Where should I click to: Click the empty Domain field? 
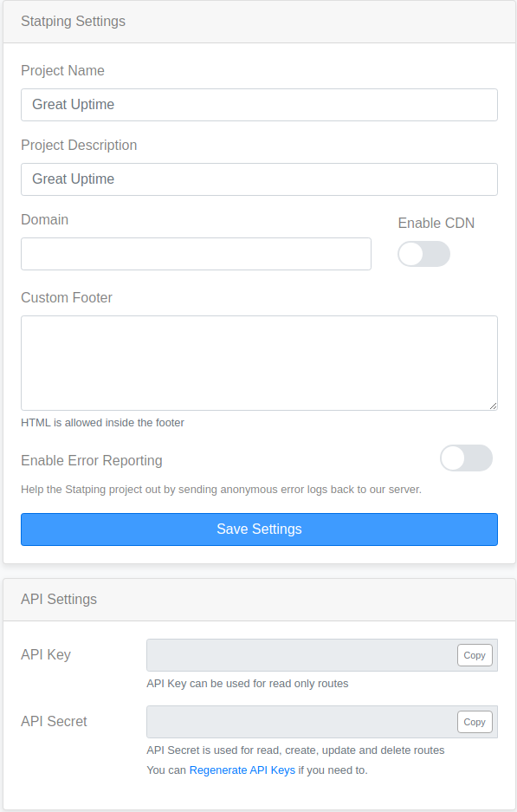point(195,254)
